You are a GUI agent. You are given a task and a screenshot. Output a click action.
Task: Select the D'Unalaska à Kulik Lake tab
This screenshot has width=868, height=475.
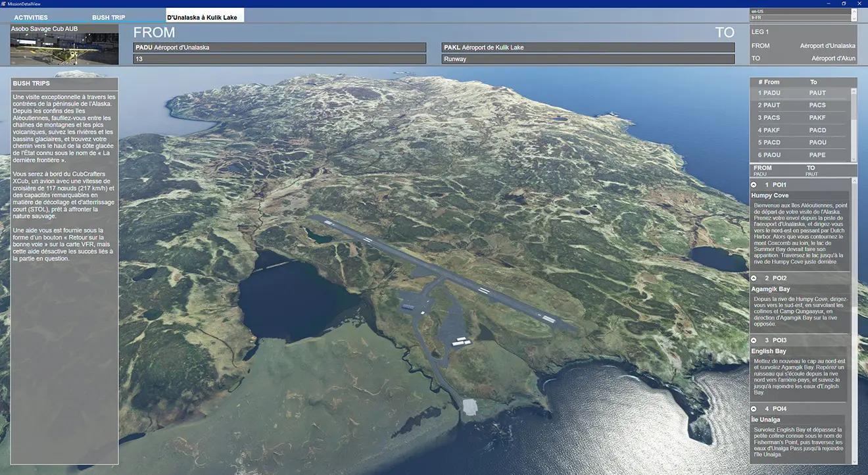coord(205,16)
